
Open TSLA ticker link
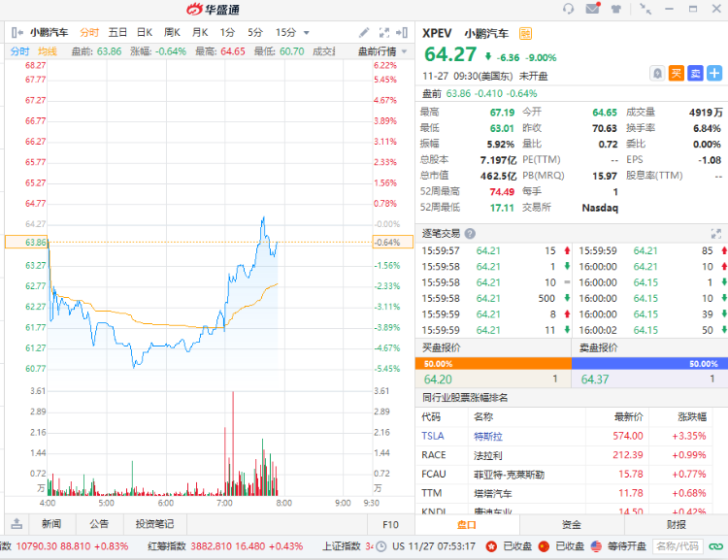click(x=433, y=436)
